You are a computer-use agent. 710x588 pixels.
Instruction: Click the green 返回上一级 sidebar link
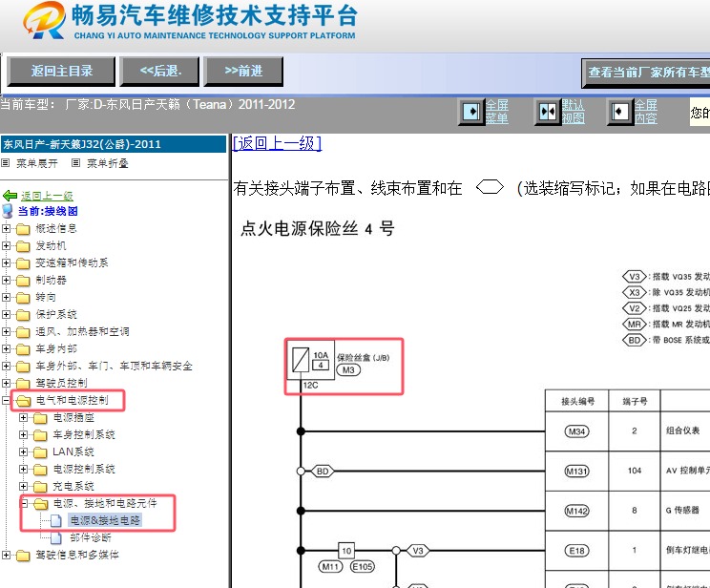(47, 196)
